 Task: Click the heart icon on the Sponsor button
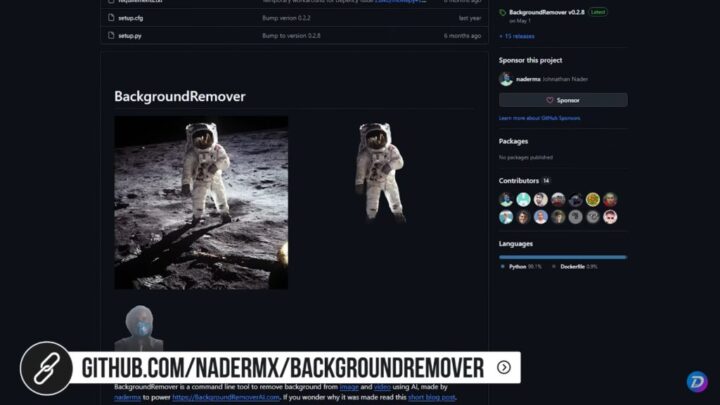click(550, 100)
